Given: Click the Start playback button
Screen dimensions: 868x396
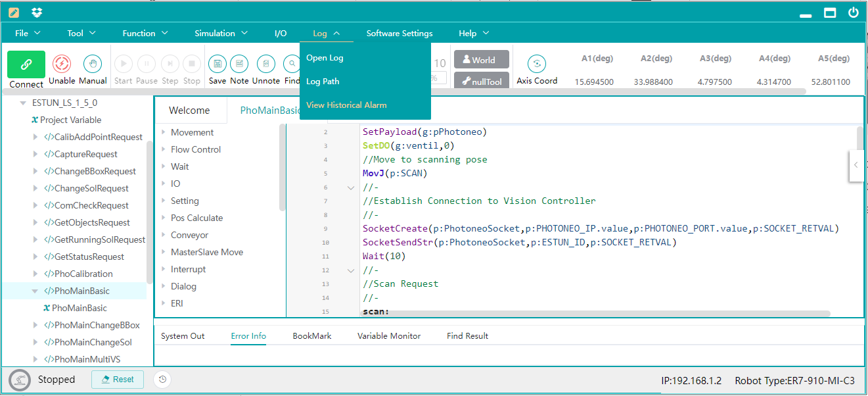Looking at the screenshot, I should coord(124,64).
